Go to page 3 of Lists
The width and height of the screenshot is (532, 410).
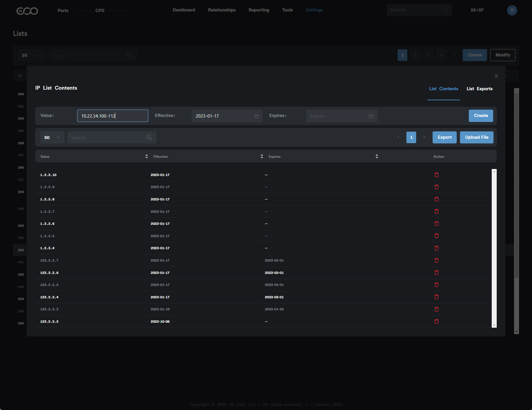428,55
